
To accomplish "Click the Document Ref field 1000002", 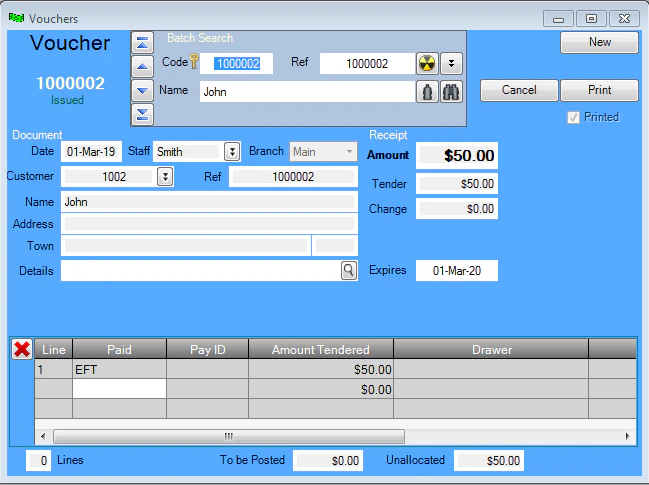I will tap(293, 177).
